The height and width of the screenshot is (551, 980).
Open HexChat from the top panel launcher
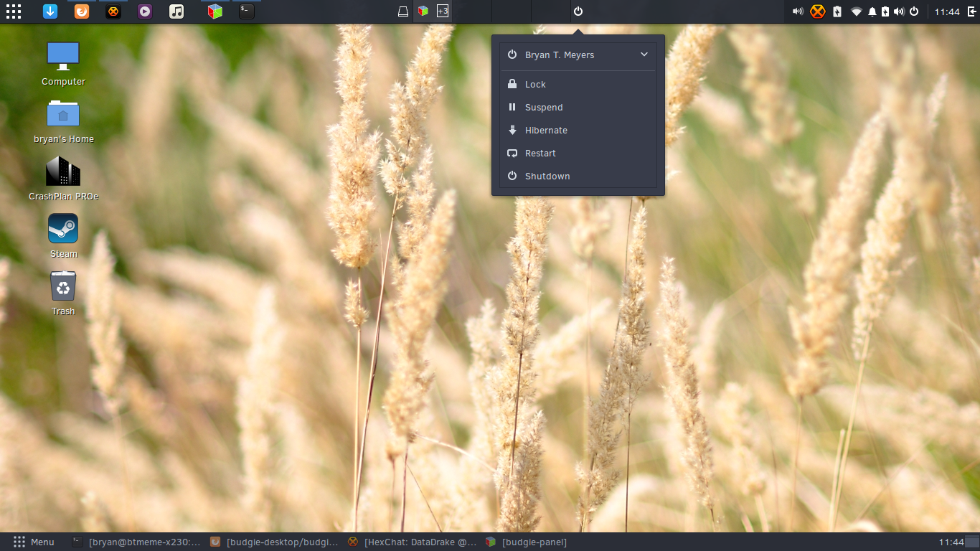click(113, 11)
